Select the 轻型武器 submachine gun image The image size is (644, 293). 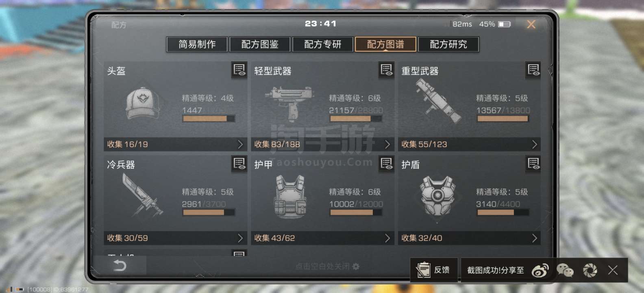(289, 103)
